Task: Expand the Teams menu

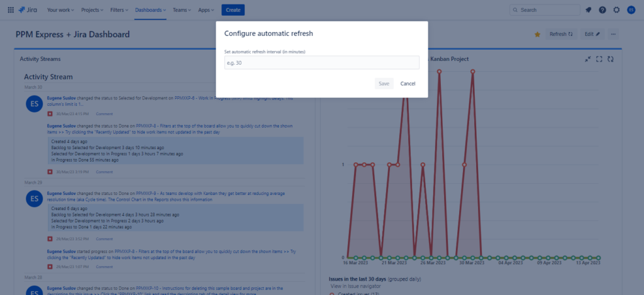Action: (x=182, y=10)
